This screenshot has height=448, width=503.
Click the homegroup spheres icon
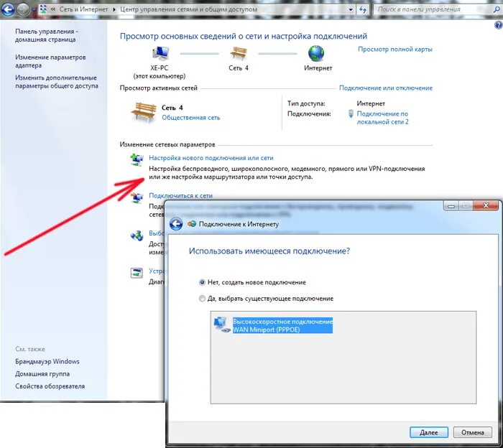[137, 236]
